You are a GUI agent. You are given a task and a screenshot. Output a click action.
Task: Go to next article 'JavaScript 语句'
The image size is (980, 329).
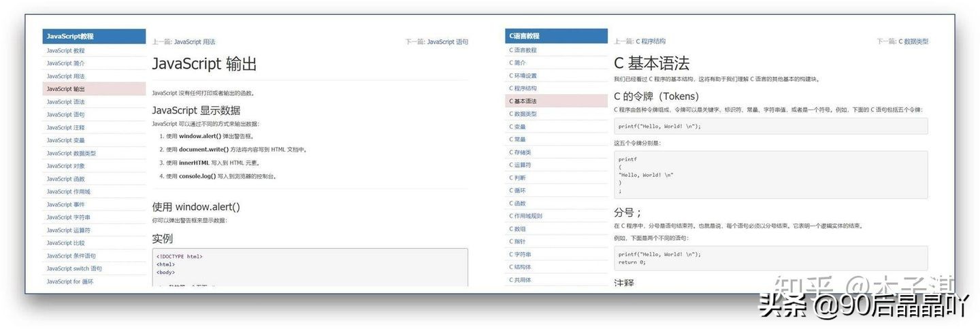pyautogui.click(x=447, y=42)
